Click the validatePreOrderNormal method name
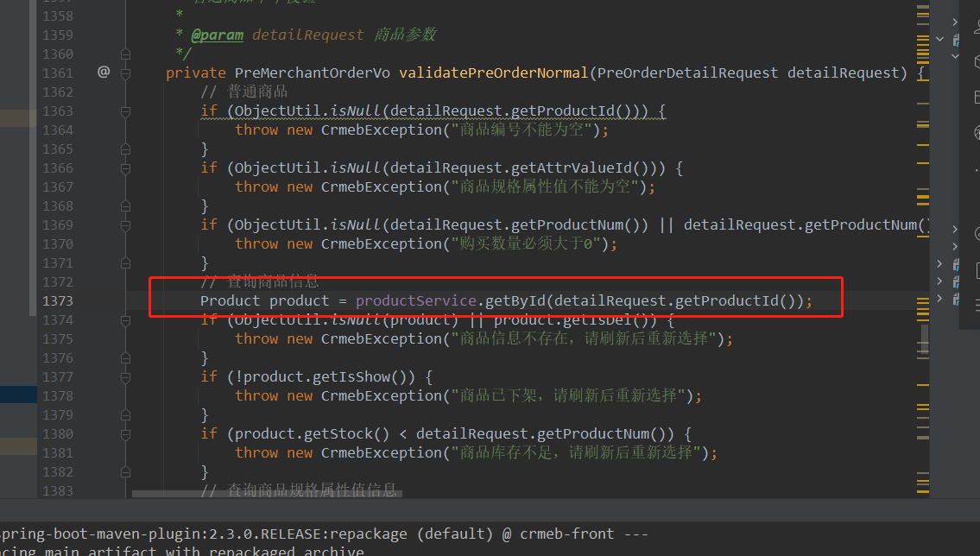The height and width of the screenshot is (556, 980). [x=494, y=73]
